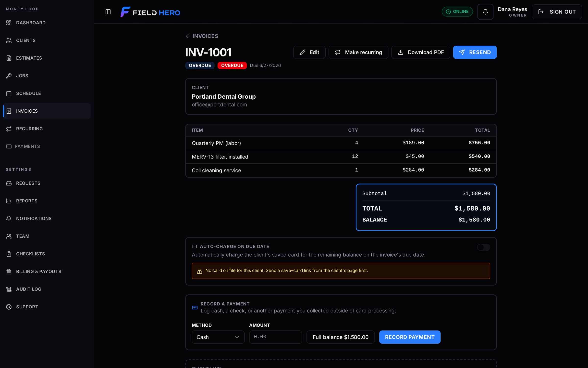Click the Due 6/27/2026 date text

[x=265, y=66]
